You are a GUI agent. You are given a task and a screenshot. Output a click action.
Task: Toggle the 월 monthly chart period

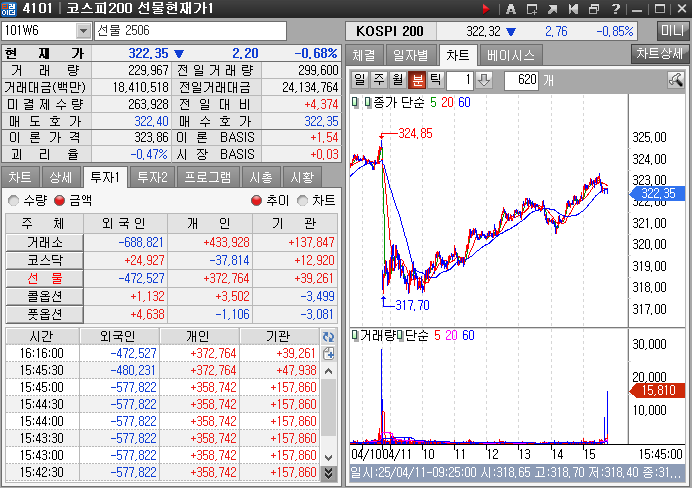point(398,79)
